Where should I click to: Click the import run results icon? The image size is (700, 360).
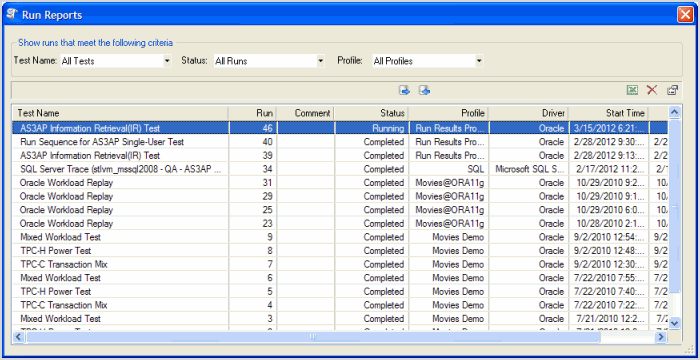tap(425, 91)
